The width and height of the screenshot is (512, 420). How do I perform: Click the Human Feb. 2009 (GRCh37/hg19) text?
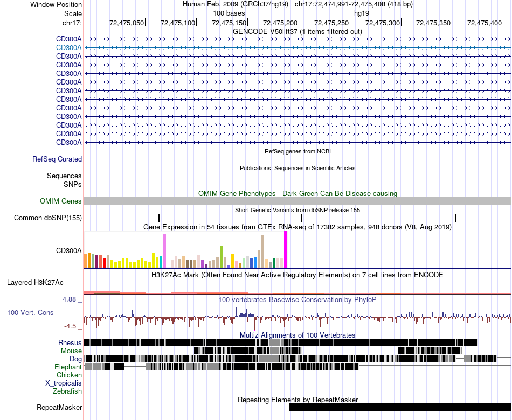click(x=236, y=4)
